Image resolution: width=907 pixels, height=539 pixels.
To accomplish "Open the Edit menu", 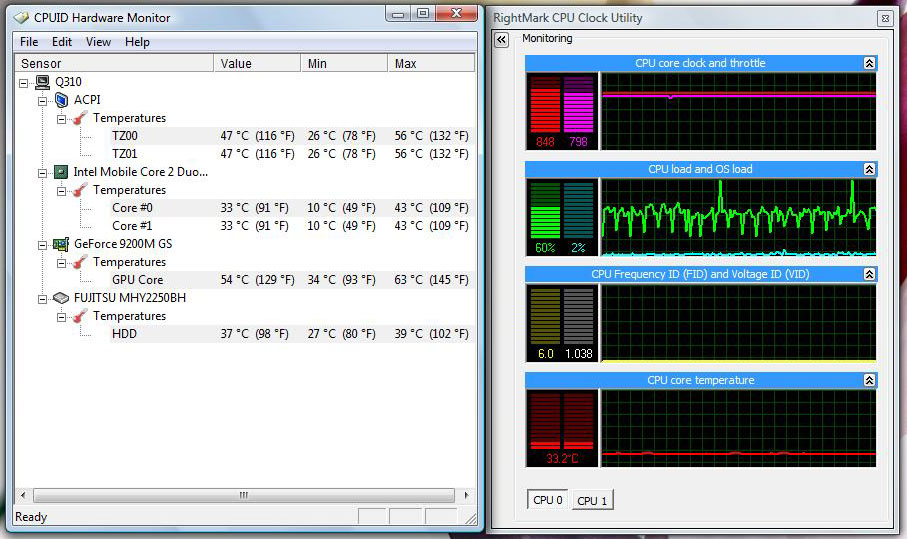I will click(x=62, y=42).
